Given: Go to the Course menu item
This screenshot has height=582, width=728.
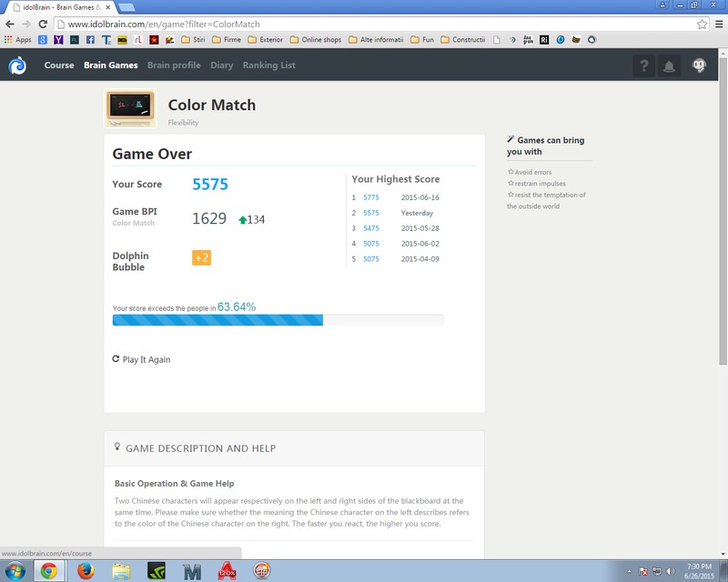Looking at the screenshot, I should [x=59, y=65].
